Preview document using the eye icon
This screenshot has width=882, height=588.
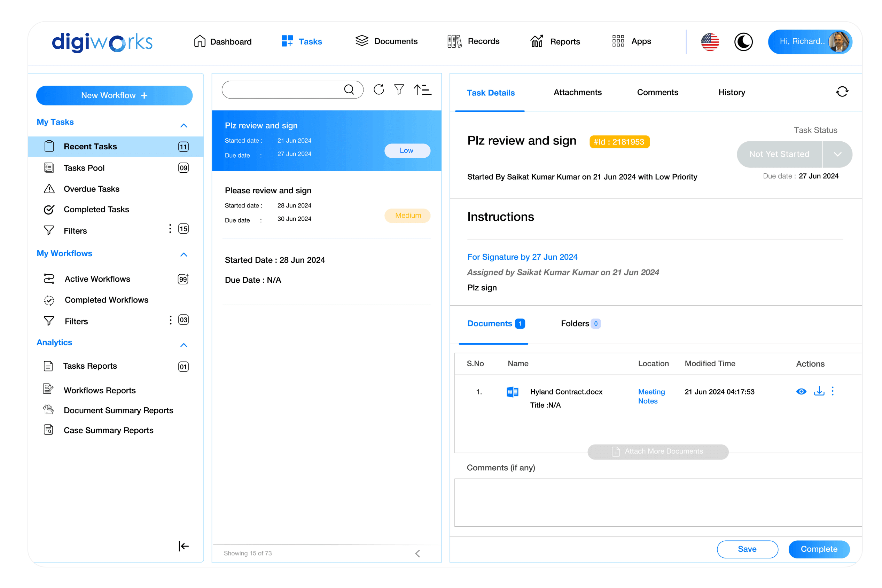pos(801,391)
